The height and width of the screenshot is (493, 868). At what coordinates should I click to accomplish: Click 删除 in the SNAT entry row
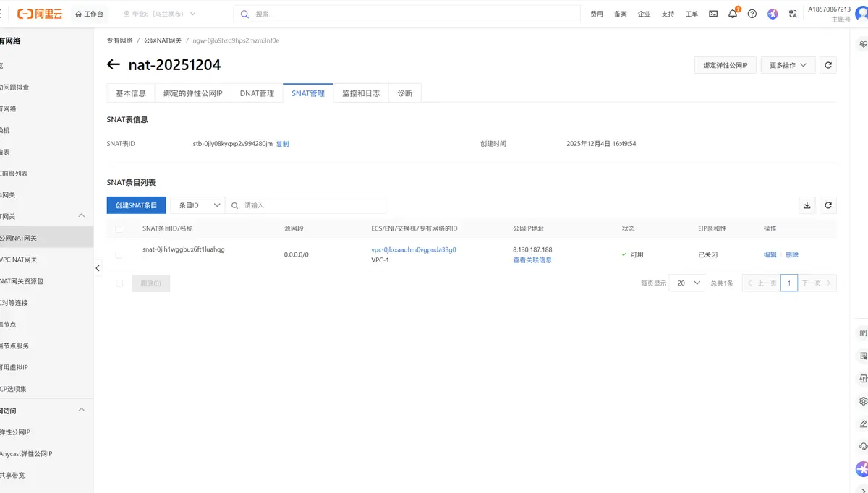[x=792, y=254]
